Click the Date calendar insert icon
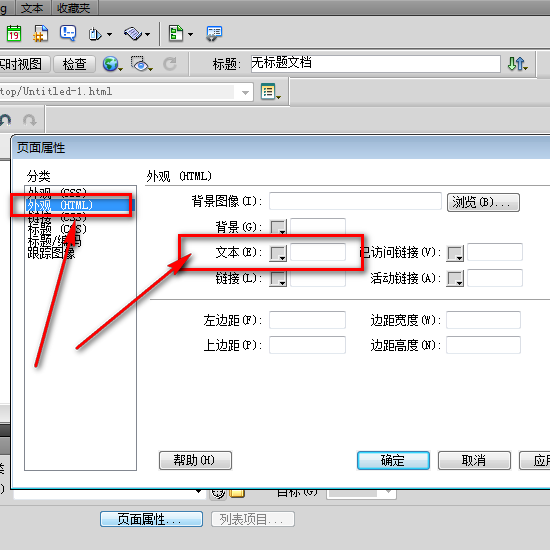The image size is (550, 550). click(14, 33)
